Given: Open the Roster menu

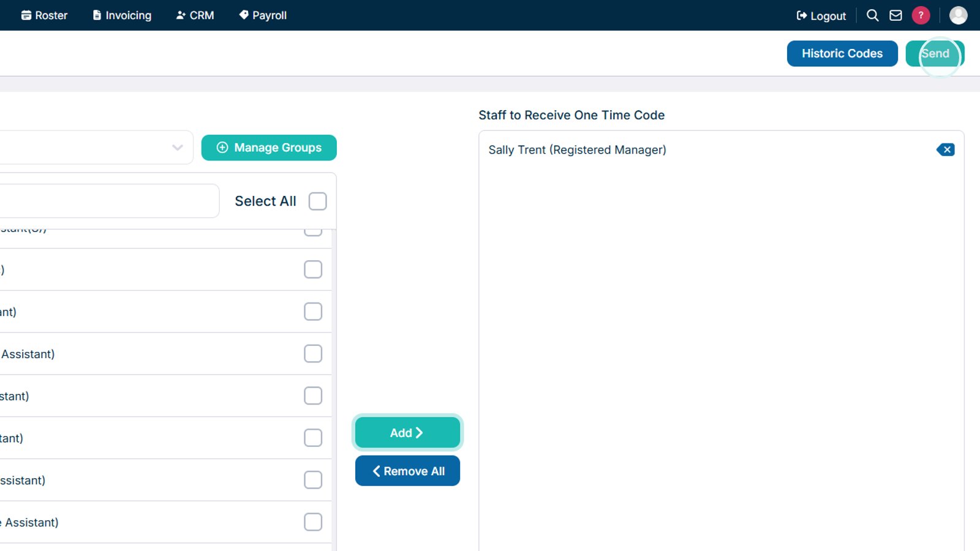Looking at the screenshot, I should click(44, 15).
